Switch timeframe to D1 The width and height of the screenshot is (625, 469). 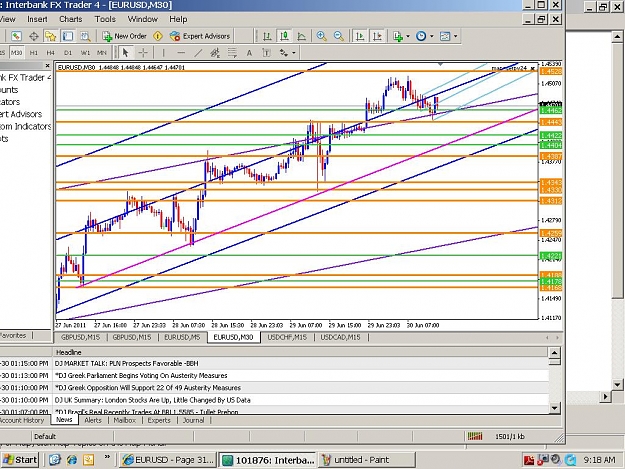68,53
